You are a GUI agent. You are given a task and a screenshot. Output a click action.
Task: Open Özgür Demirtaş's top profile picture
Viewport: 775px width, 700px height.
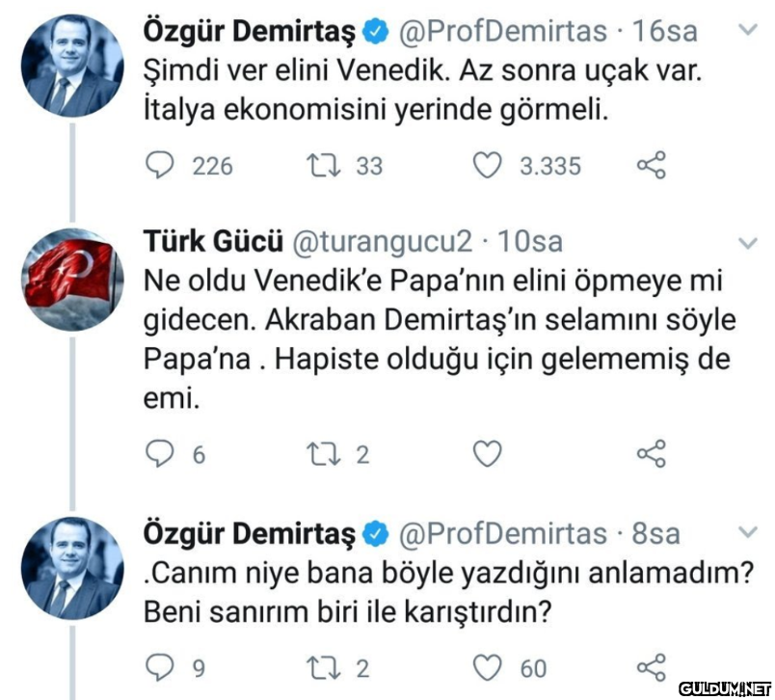pyautogui.click(x=72, y=66)
